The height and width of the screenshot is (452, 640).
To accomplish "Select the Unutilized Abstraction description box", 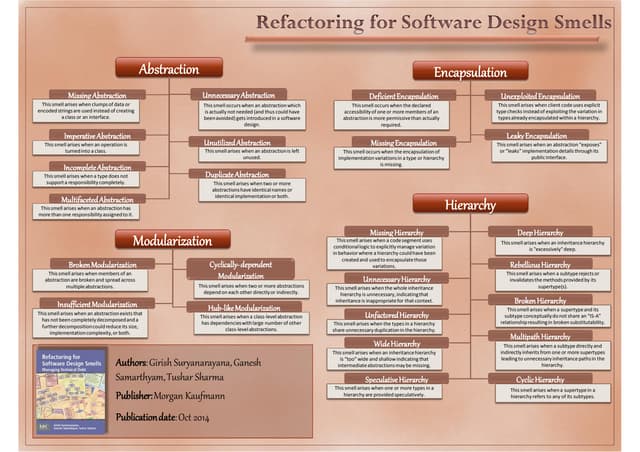I will [237, 154].
